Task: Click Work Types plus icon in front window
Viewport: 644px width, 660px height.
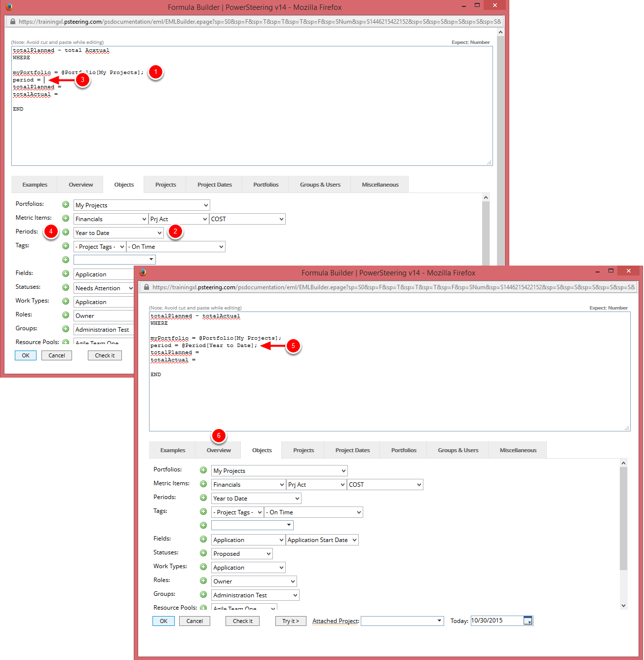Action: (203, 567)
